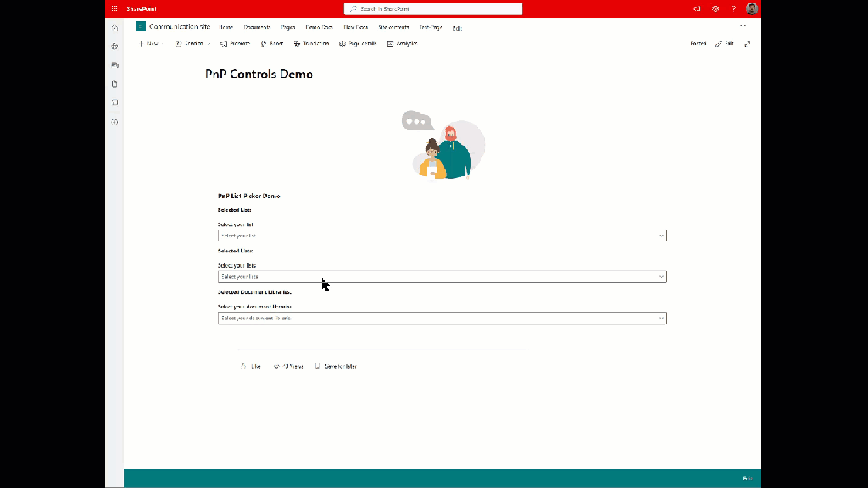Open Site contents from the navigation
Screen dimensions: 868x488
point(392,28)
